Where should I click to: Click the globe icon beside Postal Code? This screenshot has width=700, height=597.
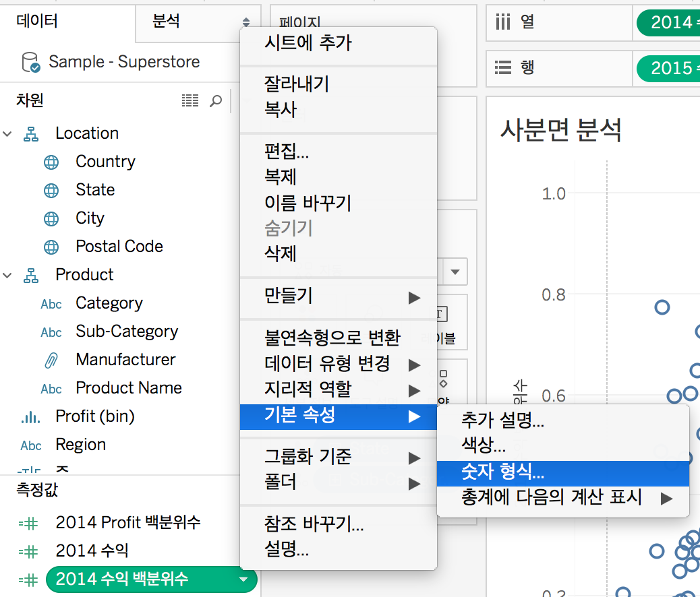(51, 247)
